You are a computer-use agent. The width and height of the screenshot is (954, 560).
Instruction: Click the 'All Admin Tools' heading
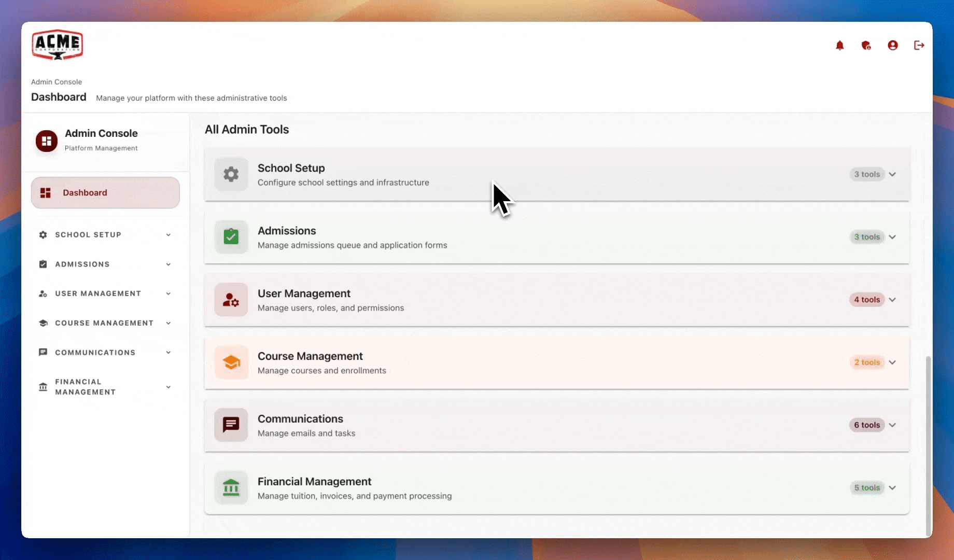[247, 130]
